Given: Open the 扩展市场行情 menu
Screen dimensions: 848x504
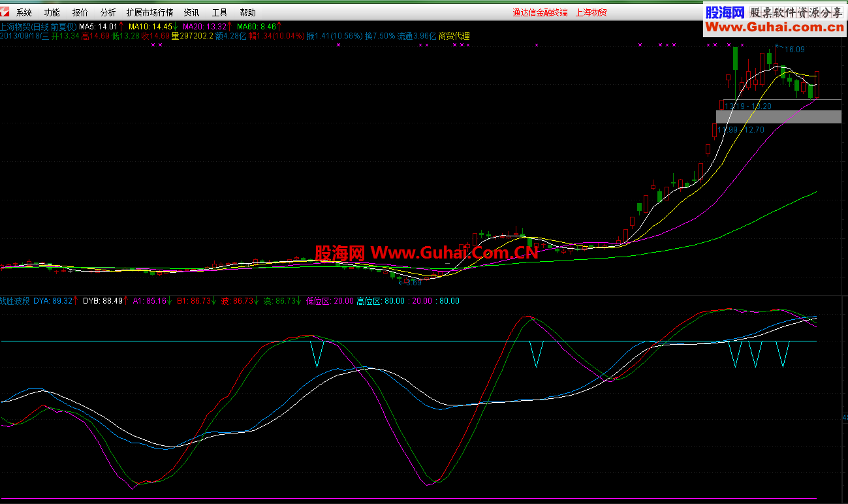Looking at the screenshot, I should pos(150,12).
